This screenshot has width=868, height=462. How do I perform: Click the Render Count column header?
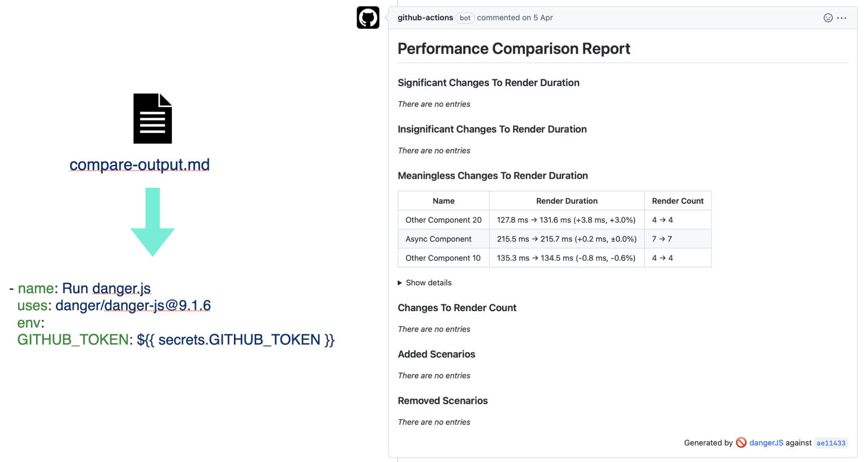677,201
